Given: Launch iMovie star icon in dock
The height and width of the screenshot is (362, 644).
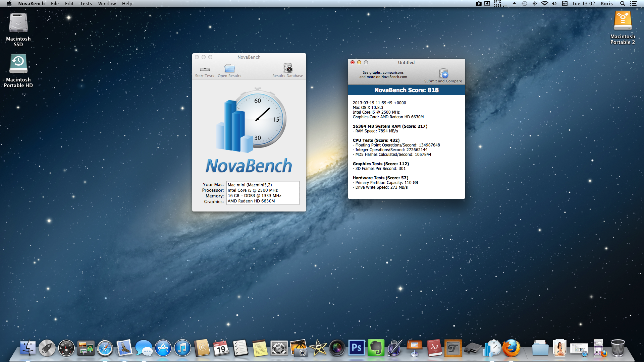Looking at the screenshot, I should 318,348.
